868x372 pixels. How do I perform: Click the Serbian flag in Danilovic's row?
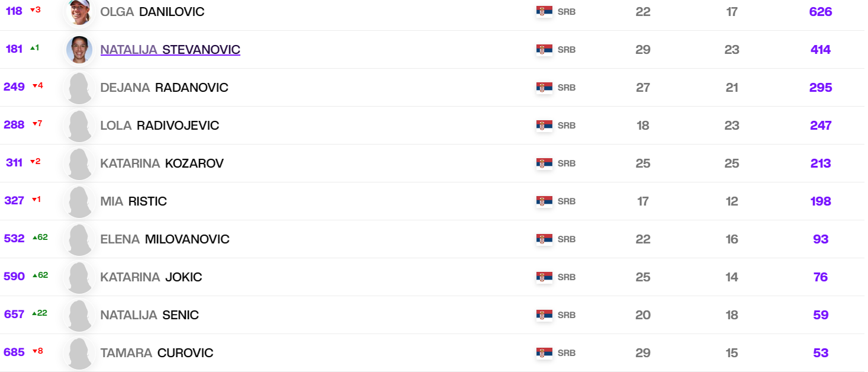click(x=544, y=12)
